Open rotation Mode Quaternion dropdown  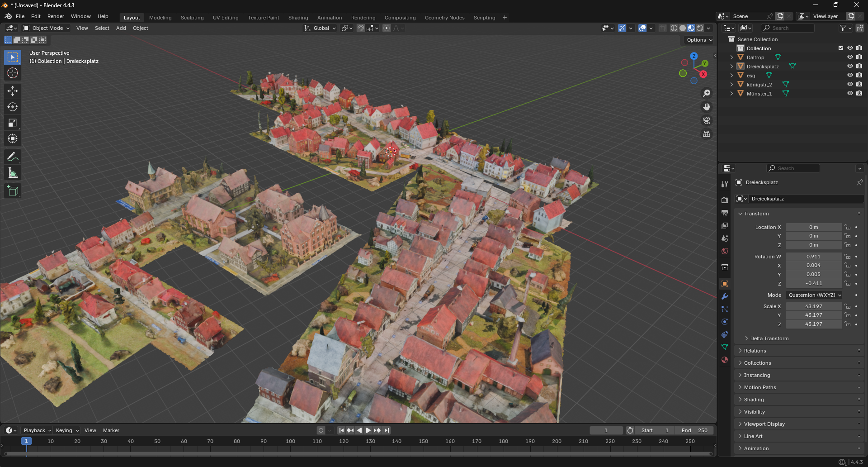coord(815,295)
